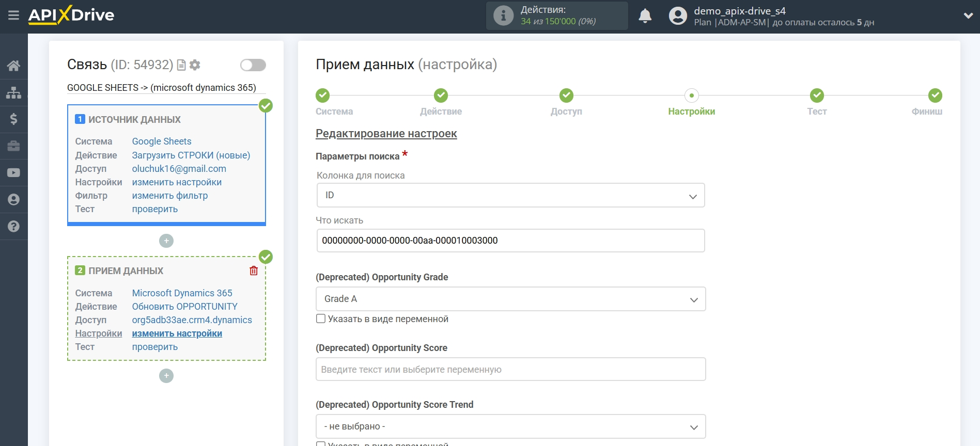This screenshot has height=446, width=980.
Task: Click the Что искать input field
Action: coord(510,241)
